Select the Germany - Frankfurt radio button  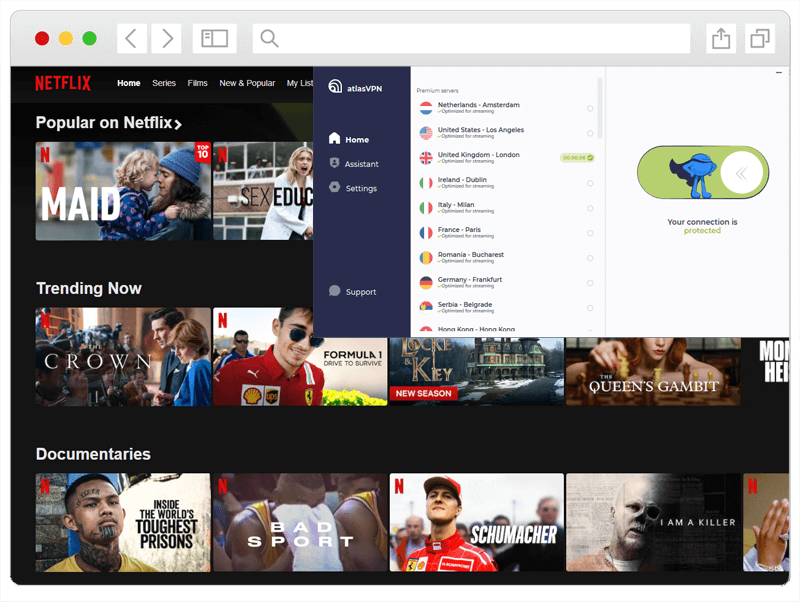click(x=590, y=283)
